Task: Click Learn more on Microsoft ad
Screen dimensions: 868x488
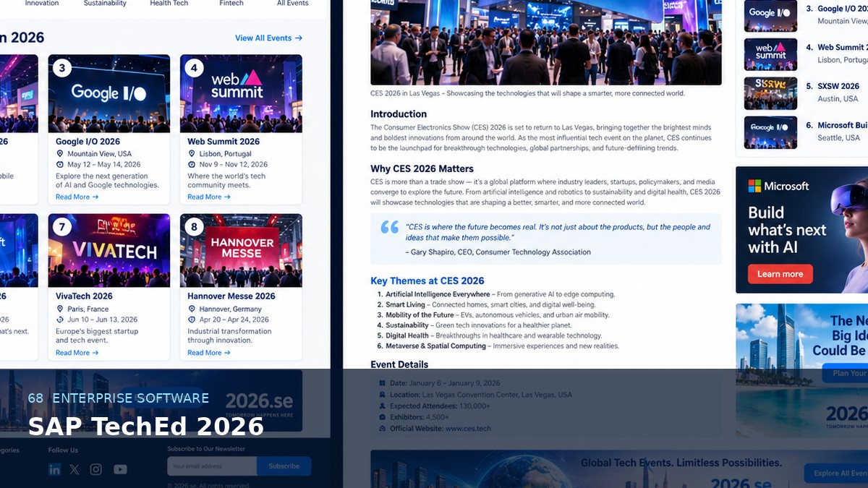Action: (780, 274)
